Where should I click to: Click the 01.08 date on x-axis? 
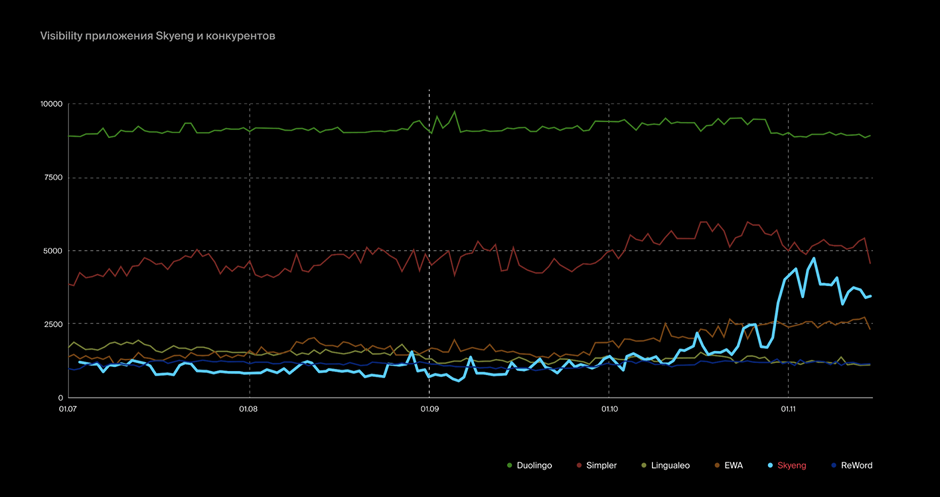(248, 409)
